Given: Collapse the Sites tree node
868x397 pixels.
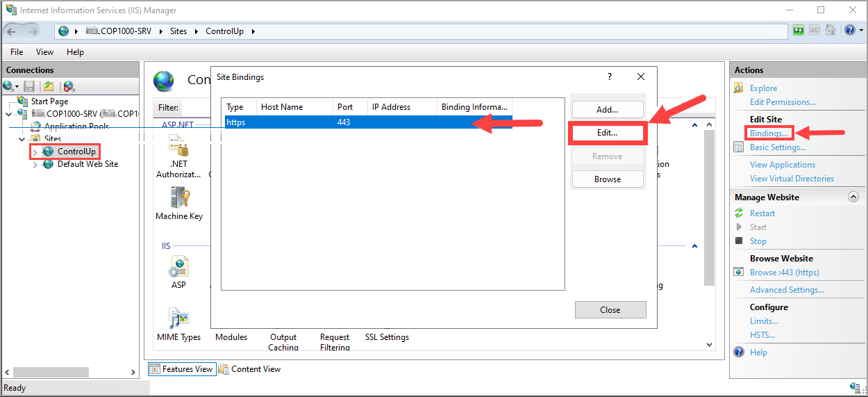Looking at the screenshot, I should click(22, 139).
